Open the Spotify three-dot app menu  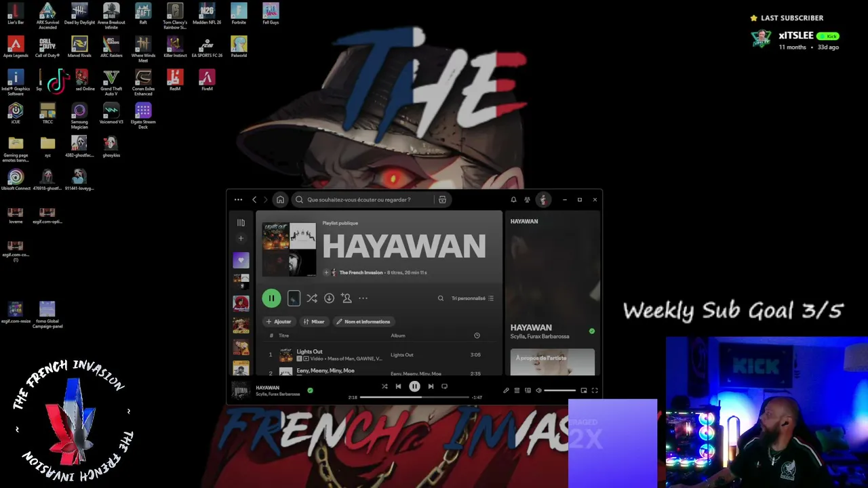tap(238, 200)
